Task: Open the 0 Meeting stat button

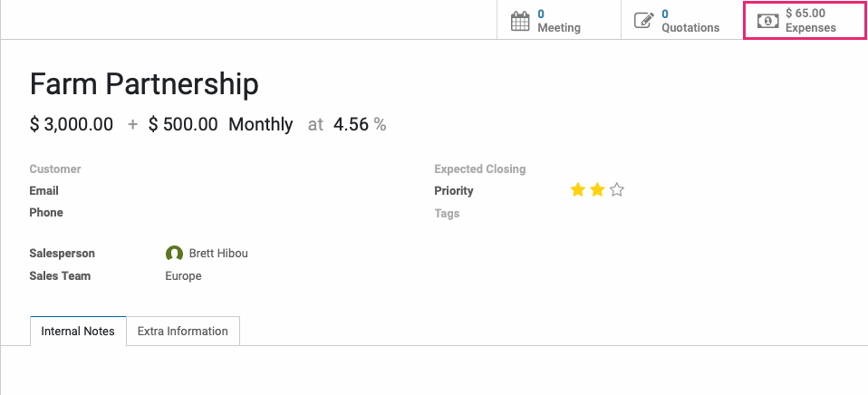Action: coord(559,21)
